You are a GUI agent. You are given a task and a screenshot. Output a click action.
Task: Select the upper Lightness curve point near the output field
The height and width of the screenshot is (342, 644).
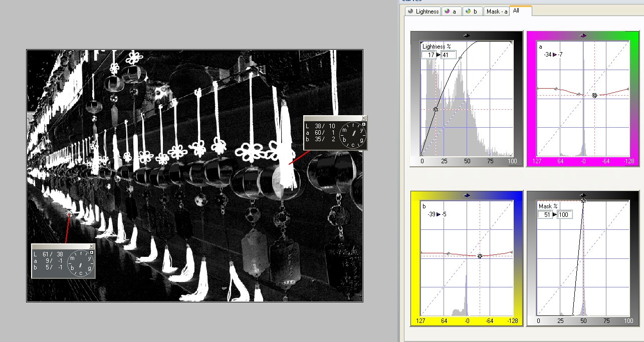point(460,58)
